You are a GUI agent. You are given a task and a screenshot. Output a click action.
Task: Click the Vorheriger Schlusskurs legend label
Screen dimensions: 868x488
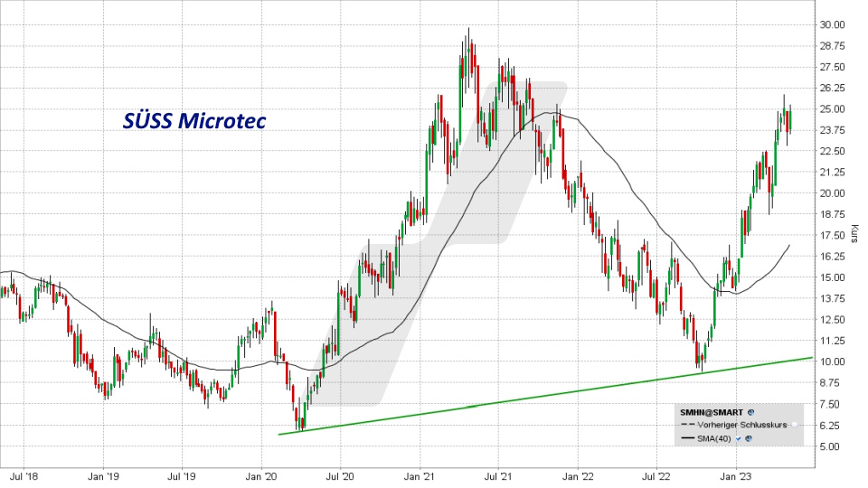(x=741, y=425)
